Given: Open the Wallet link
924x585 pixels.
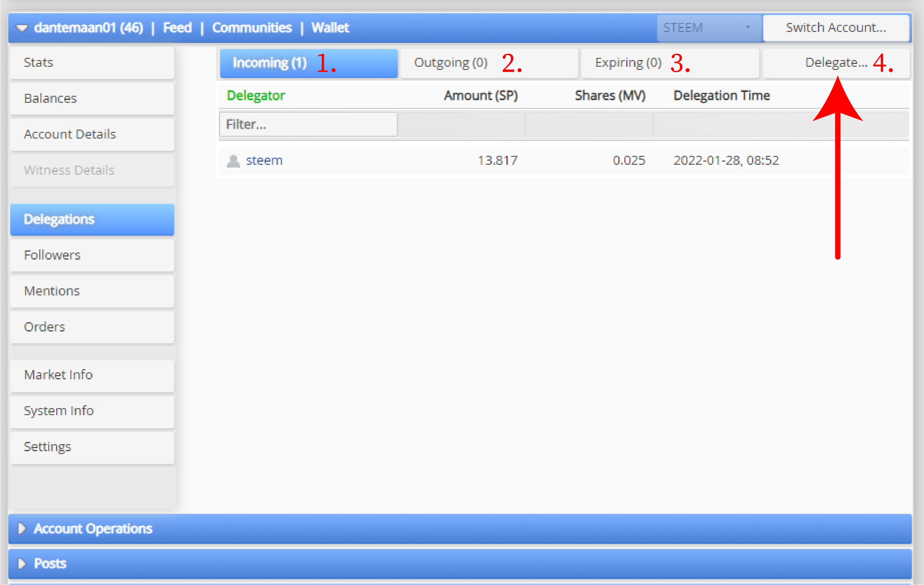Looking at the screenshot, I should coord(330,27).
